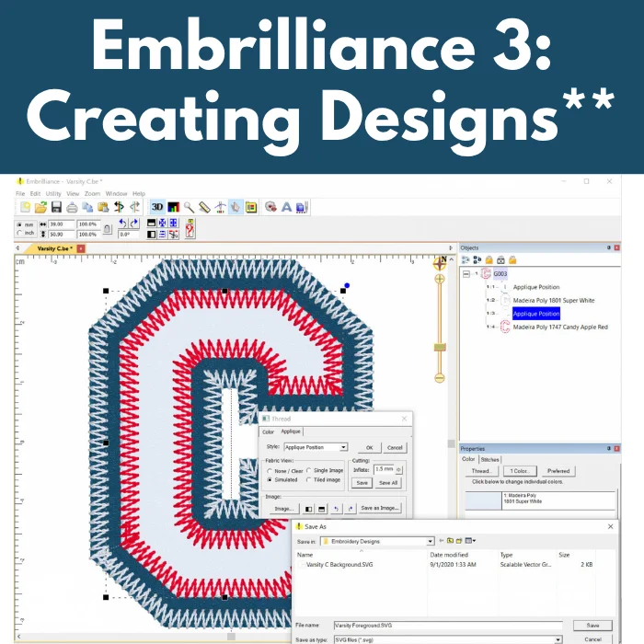This screenshot has width=644, height=644.
Task: Switch to Color tab in Thread dialog
Action: [x=269, y=431]
